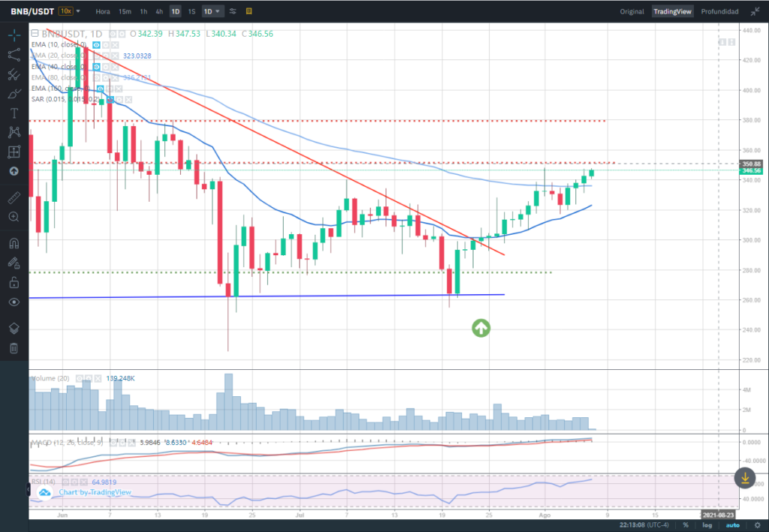Select the crosshair cursor tool

point(14,35)
